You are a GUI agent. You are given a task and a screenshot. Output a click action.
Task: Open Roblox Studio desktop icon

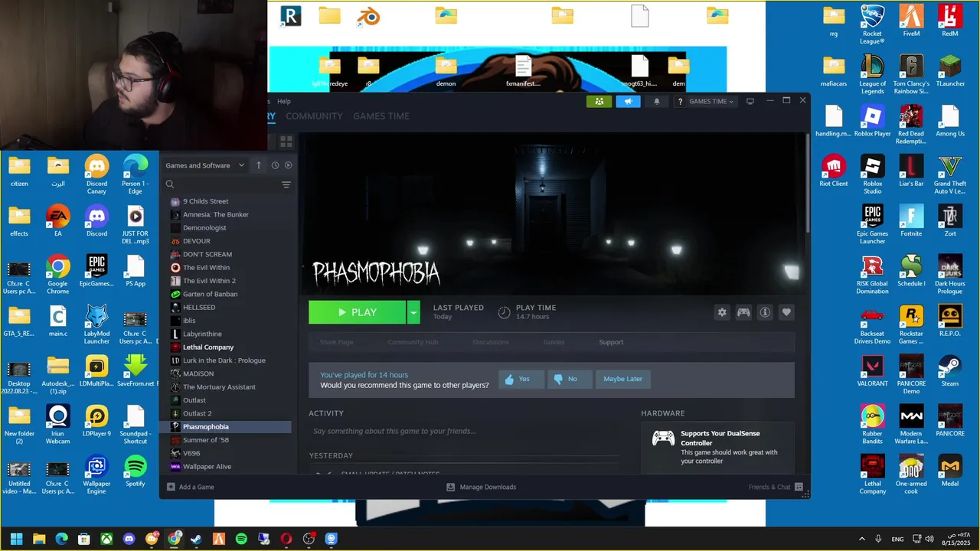[x=872, y=174]
